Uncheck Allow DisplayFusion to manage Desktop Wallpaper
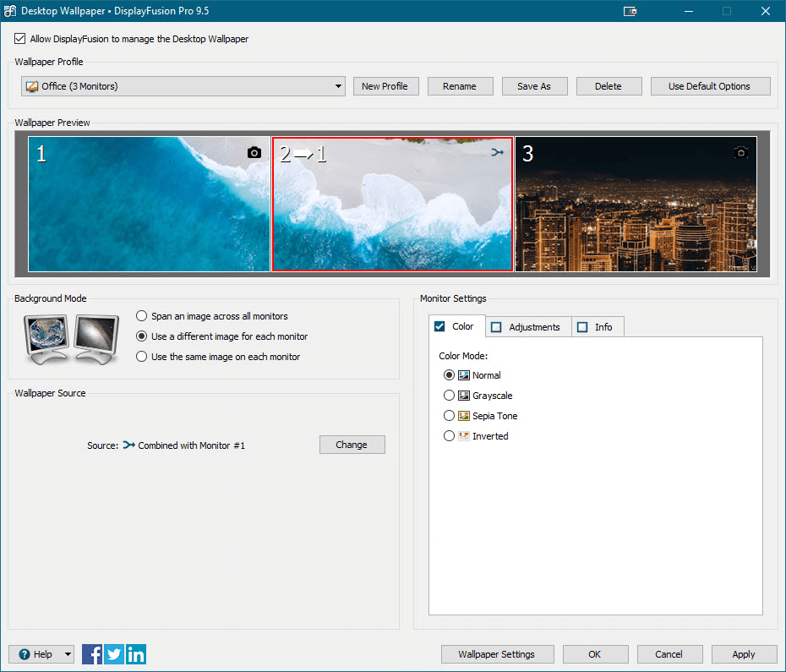The height and width of the screenshot is (672, 786). point(19,38)
